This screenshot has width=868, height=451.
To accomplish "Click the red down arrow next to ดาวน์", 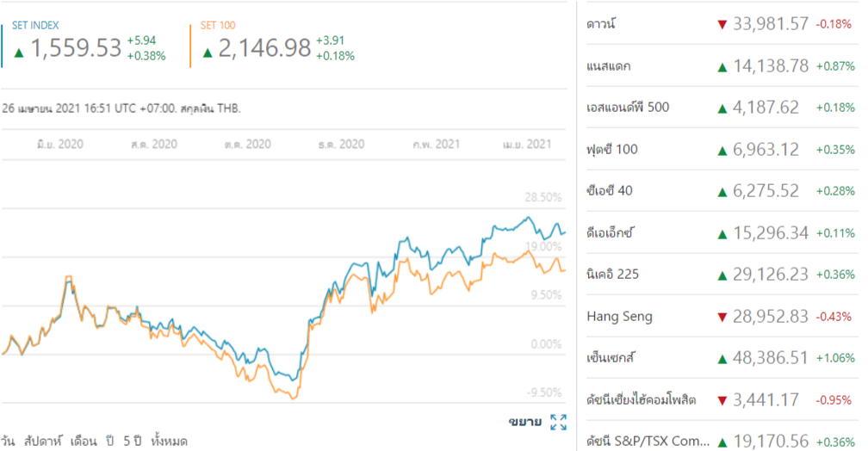I will [722, 23].
